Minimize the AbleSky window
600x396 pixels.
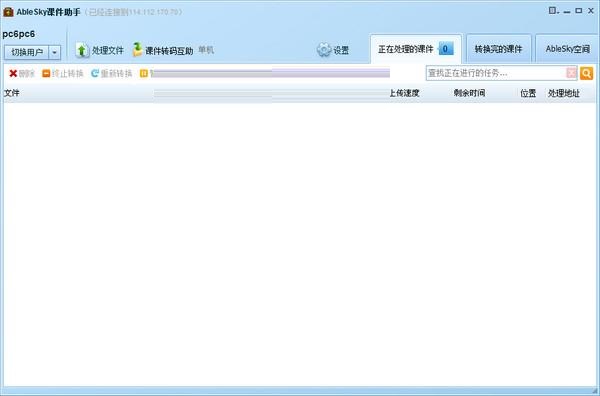click(567, 11)
